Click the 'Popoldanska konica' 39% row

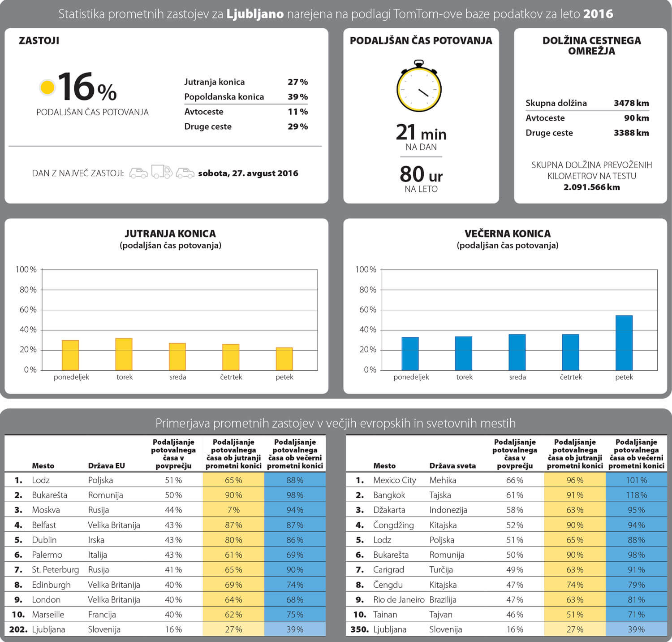[x=246, y=97]
